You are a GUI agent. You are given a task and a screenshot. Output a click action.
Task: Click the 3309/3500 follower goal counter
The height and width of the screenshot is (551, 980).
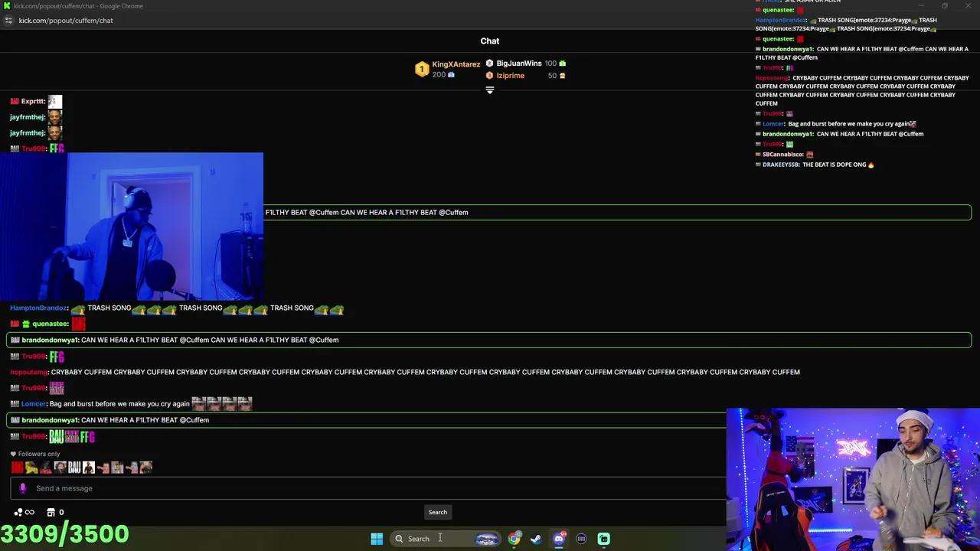[x=65, y=533]
